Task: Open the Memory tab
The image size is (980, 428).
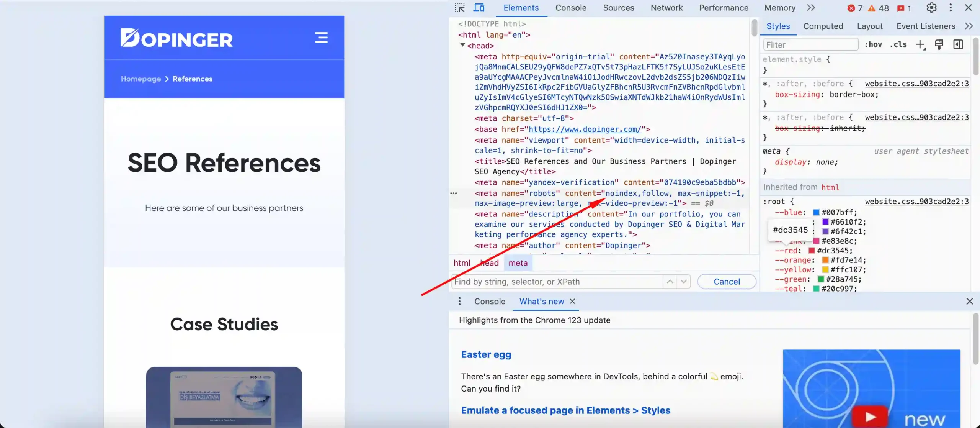Action: tap(780, 8)
